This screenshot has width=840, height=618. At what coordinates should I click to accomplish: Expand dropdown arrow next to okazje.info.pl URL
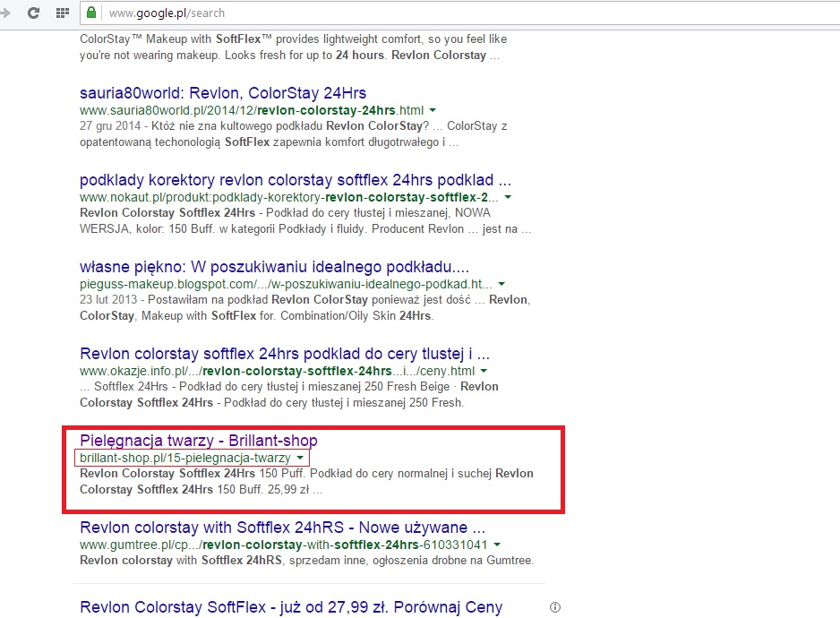tap(484, 371)
